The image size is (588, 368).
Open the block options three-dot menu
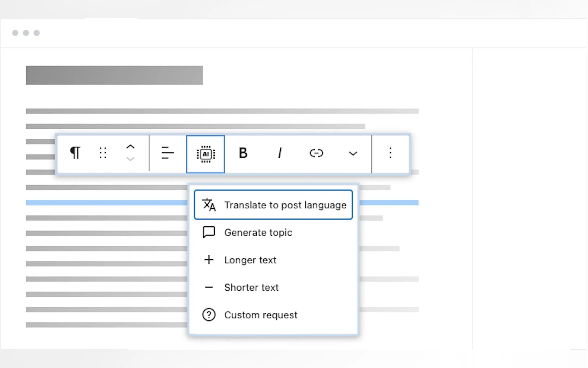pyautogui.click(x=390, y=153)
